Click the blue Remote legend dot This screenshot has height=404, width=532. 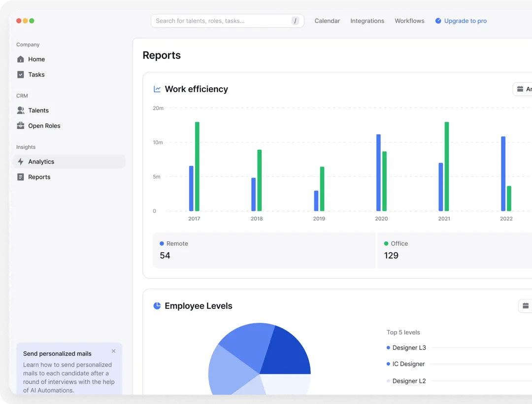coord(162,243)
